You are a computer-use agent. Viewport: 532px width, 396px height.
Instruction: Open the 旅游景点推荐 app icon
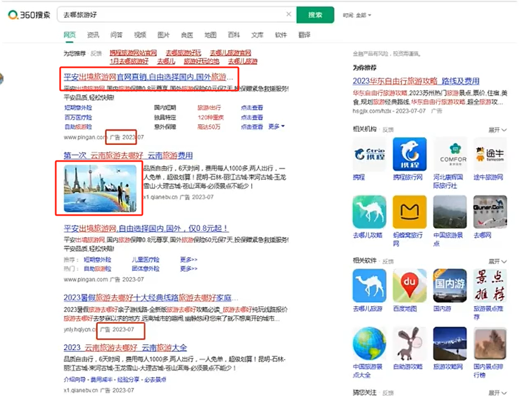pos(490,286)
